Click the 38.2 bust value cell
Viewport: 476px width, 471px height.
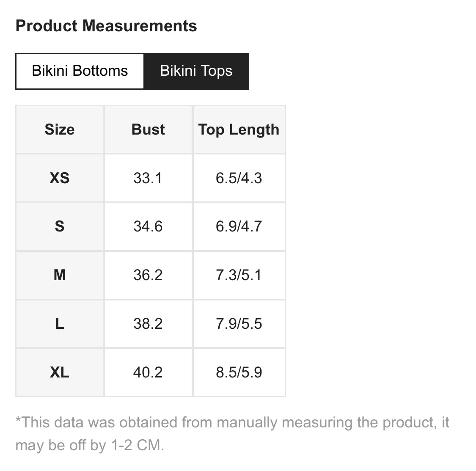pos(148,324)
